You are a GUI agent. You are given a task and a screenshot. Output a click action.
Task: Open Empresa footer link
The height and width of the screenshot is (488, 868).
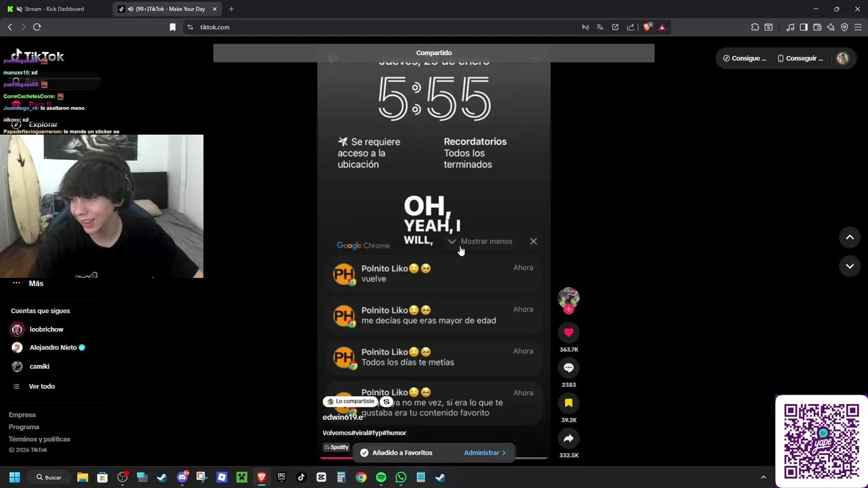click(x=22, y=415)
